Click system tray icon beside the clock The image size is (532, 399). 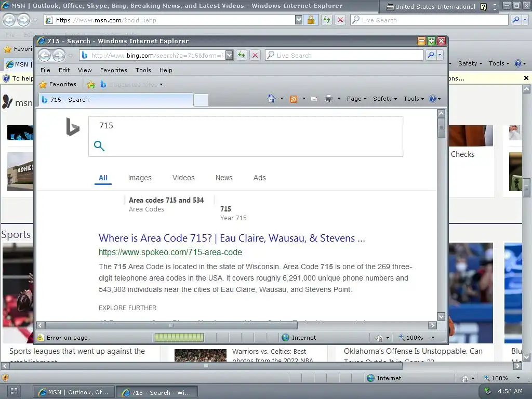tap(487, 391)
